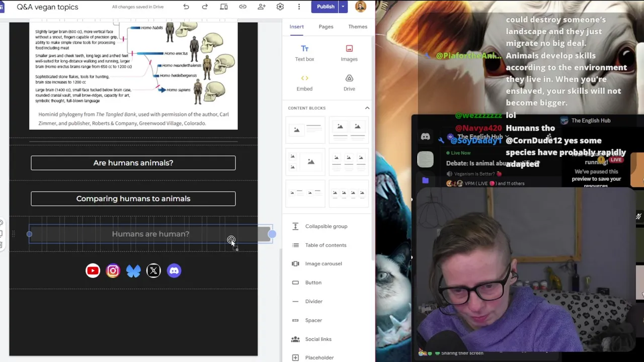Insert Images option
The image size is (644, 362).
coord(349,53)
